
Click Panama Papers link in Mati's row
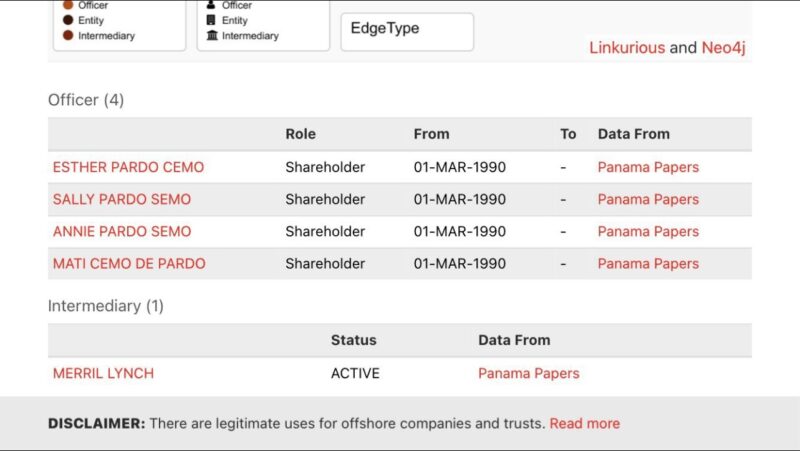point(648,264)
